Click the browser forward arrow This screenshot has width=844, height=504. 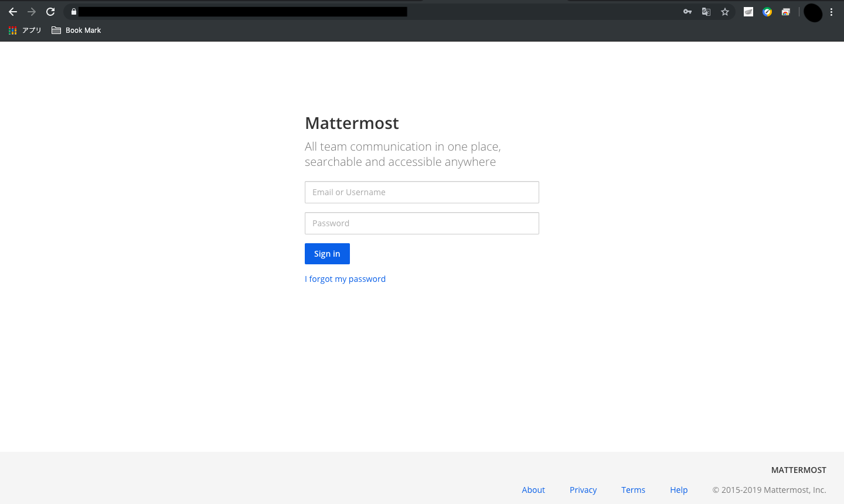tap(32, 12)
